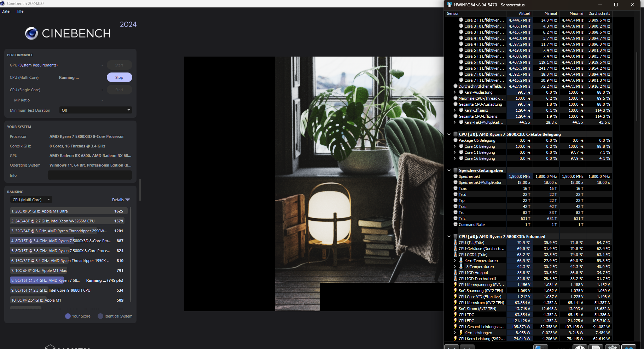Viewport: 644px width, 349px height.
Task: Click the Durchschnitt column header
Action: pyautogui.click(x=599, y=13)
